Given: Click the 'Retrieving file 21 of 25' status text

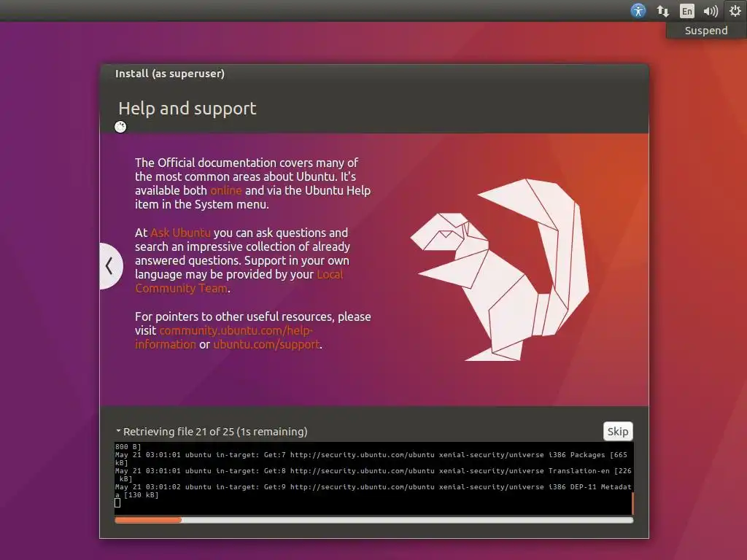Looking at the screenshot, I should coord(215,432).
